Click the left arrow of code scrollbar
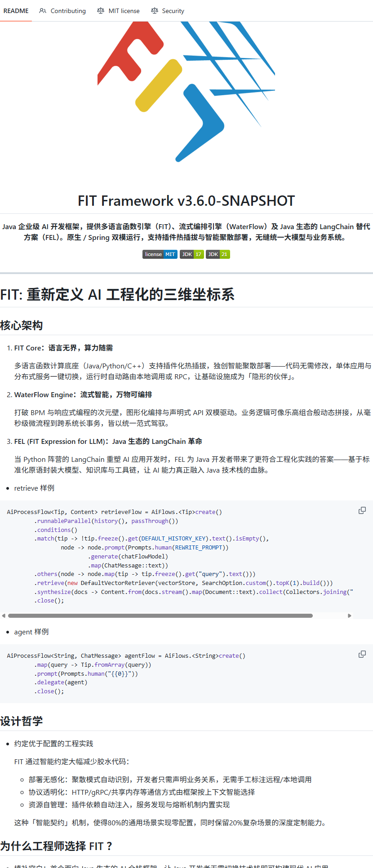The image size is (373, 868). [x=4, y=616]
